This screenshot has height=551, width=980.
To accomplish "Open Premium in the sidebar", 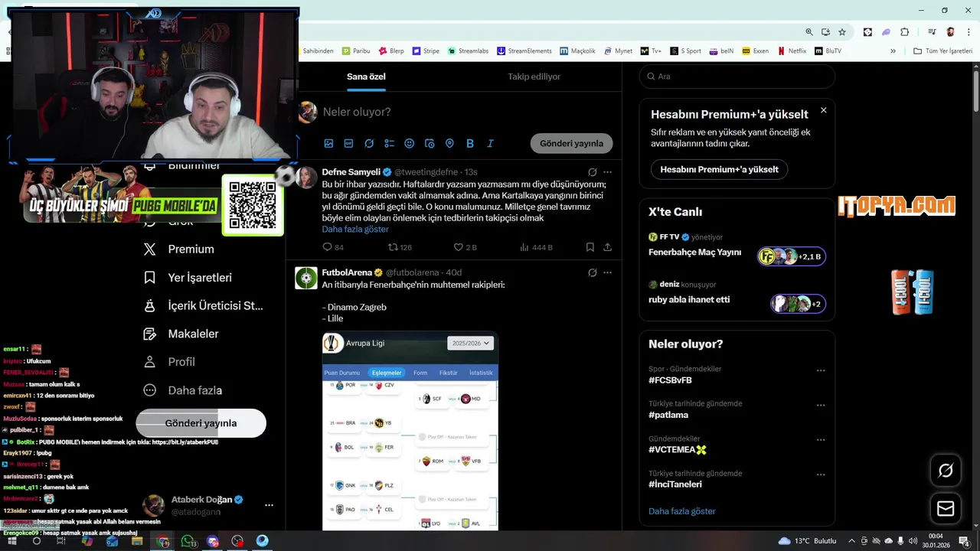I will click(x=179, y=249).
